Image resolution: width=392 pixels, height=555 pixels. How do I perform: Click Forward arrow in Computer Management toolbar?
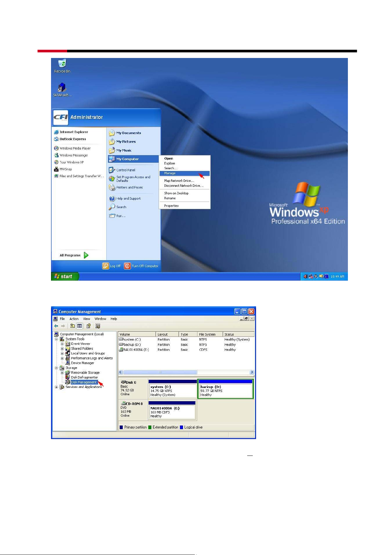tap(63, 326)
